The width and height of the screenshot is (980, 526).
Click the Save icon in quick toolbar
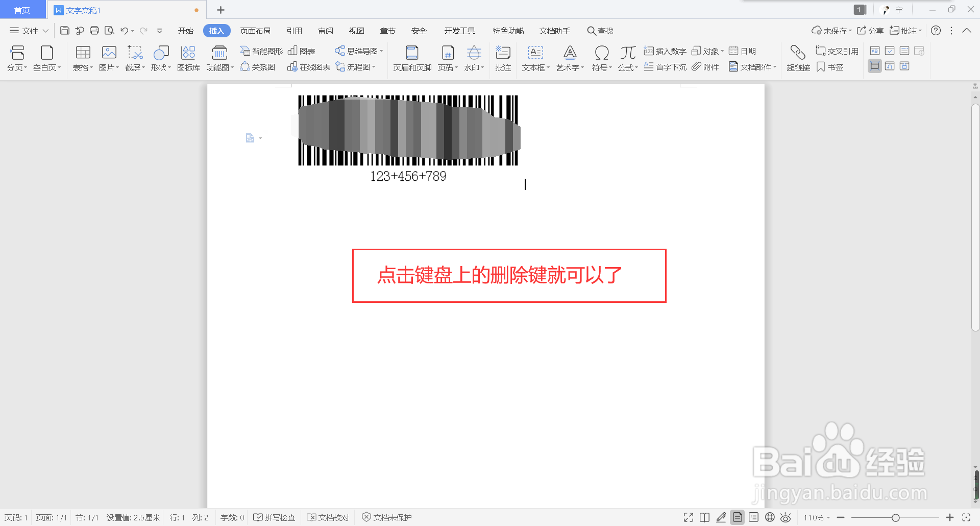(65, 31)
